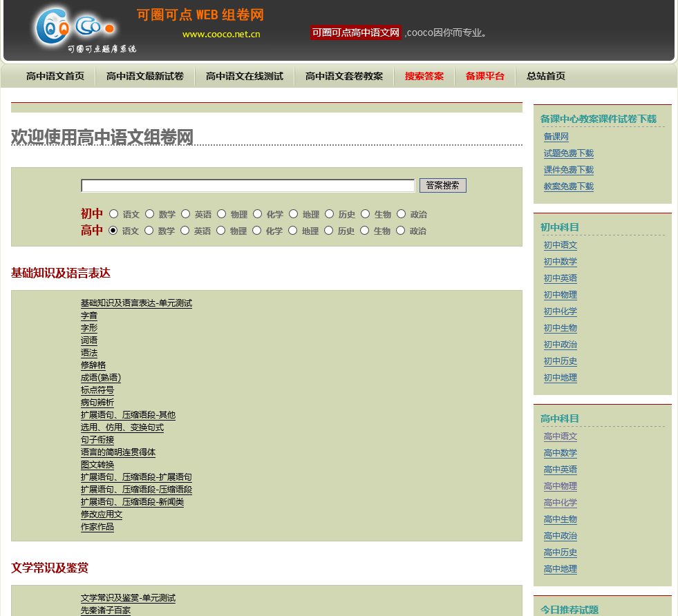This screenshot has height=616, width=678.
Task: Select 高中 物理 radio button
Action: pyautogui.click(x=220, y=230)
